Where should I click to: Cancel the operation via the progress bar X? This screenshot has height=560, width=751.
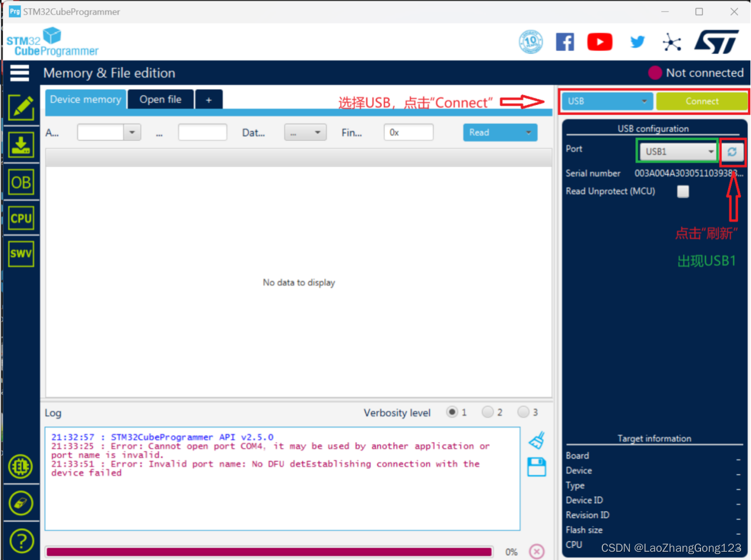536,551
